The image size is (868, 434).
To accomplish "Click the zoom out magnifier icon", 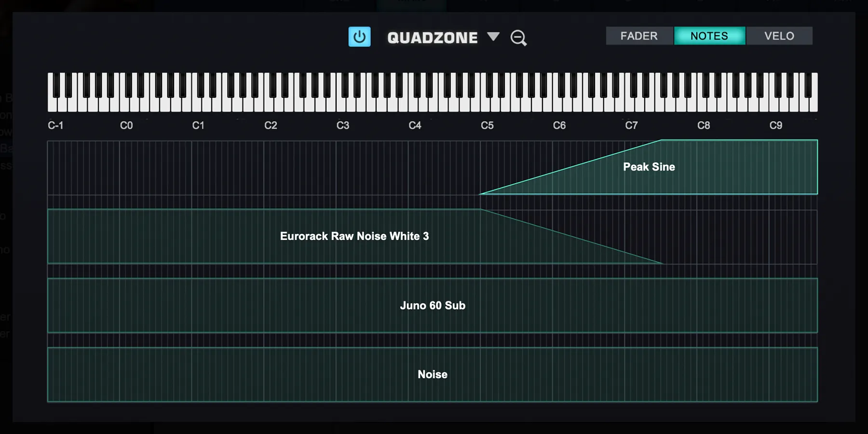I will coord(518,38).
